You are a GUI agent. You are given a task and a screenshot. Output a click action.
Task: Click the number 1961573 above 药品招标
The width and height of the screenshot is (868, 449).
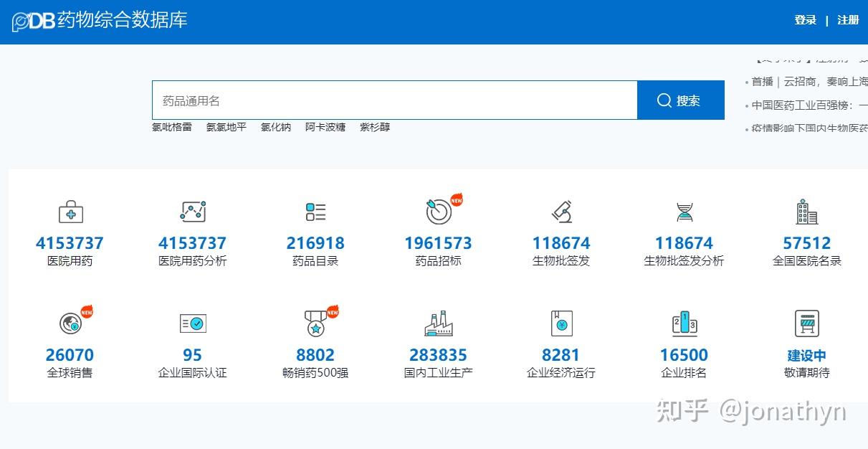click(439, 243)
